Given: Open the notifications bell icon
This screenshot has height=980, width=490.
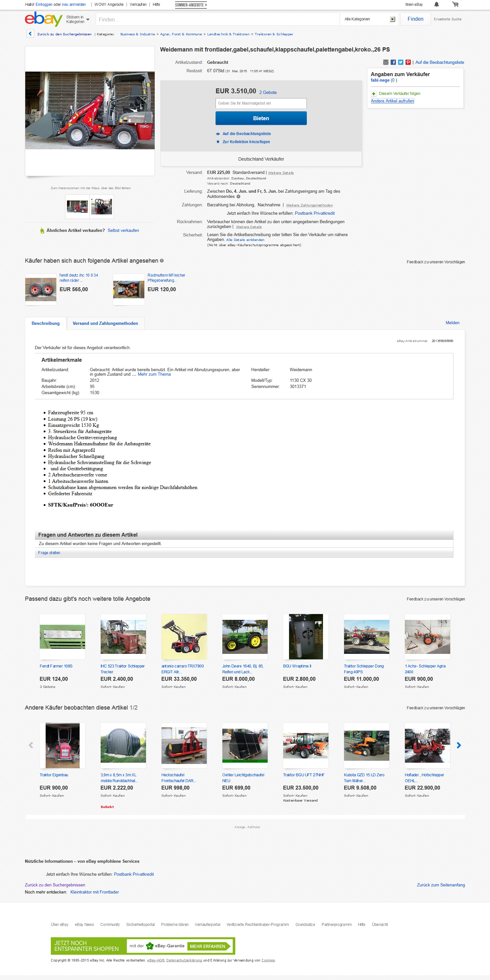Looking at the screenshot, I should coord(436,5).
